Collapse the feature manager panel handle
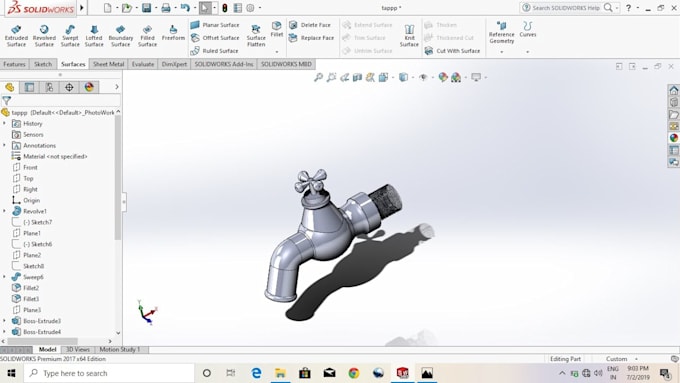This screenshot has width=680, height=383. click(124, 202)
